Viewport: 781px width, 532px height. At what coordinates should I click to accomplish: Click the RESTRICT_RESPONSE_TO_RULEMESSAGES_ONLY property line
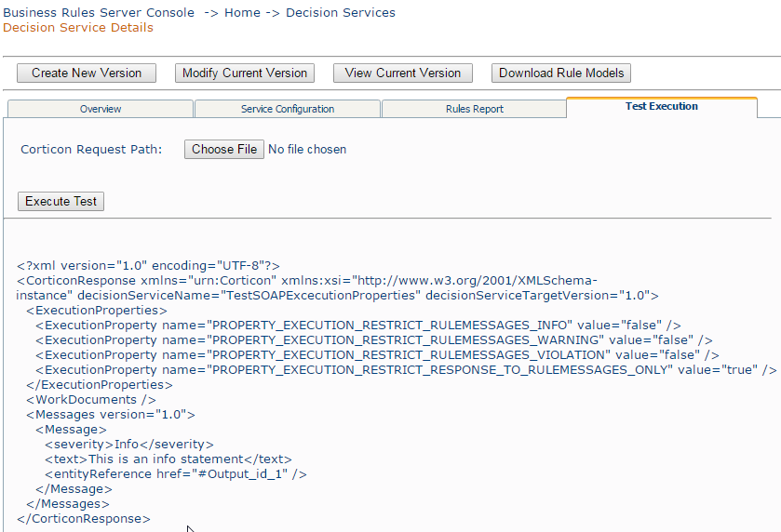pos(406,370)
